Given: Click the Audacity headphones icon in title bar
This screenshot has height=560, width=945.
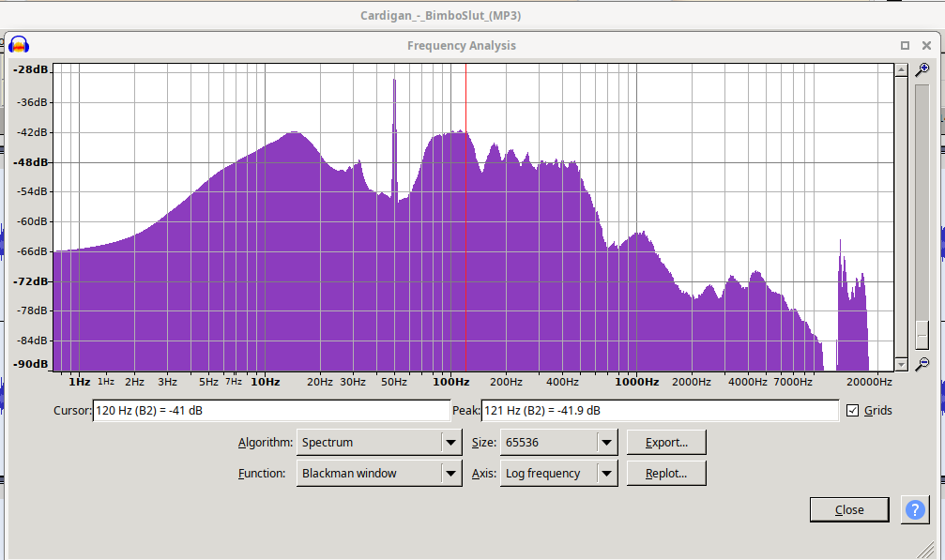Looking at the screenshot, I should [x=18, y=45].
